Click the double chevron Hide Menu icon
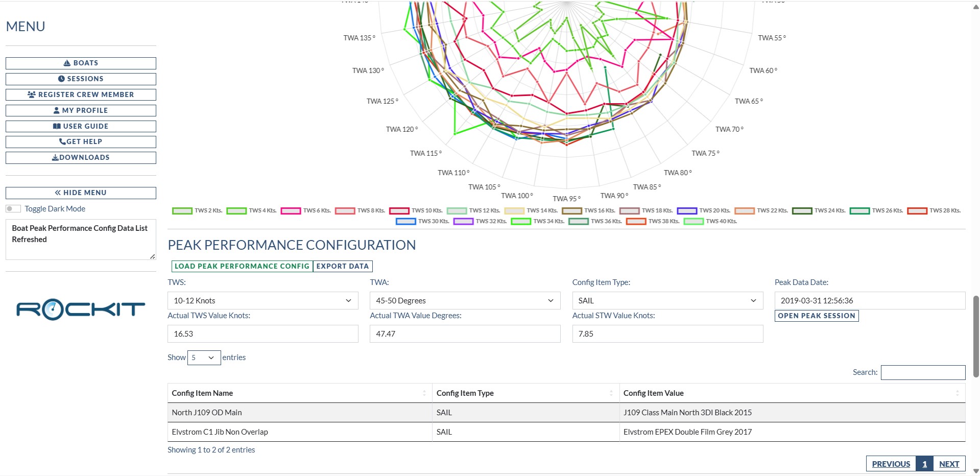Viewport: 980px width, 476px height. (58, 193)
